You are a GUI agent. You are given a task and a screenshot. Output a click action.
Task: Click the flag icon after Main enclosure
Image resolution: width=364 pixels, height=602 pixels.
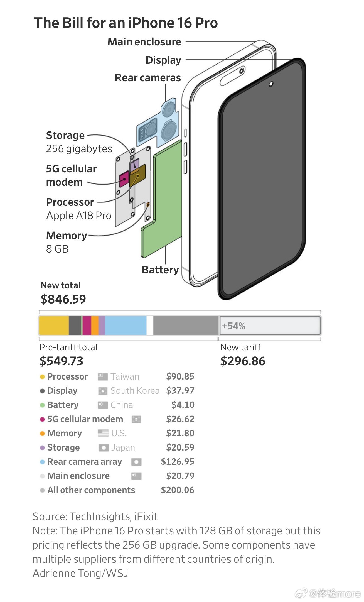pos(136,476)
